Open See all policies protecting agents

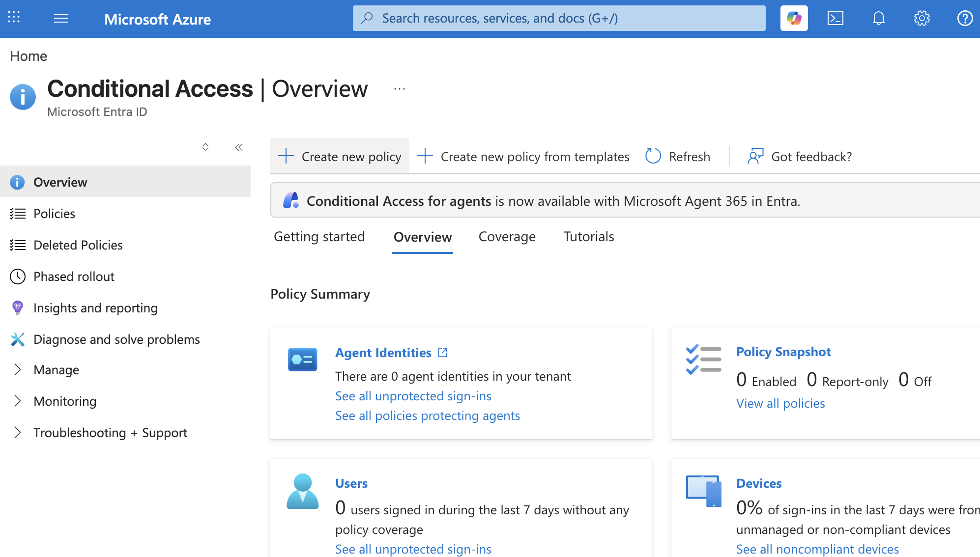point(428,416)
